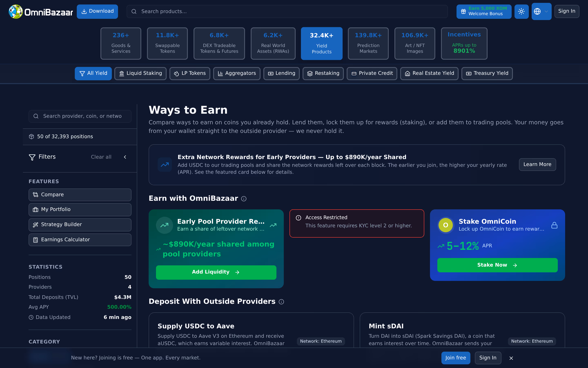Open the Prediction Markets category card
Screen dimensions: 588x368
click(368, 43)
